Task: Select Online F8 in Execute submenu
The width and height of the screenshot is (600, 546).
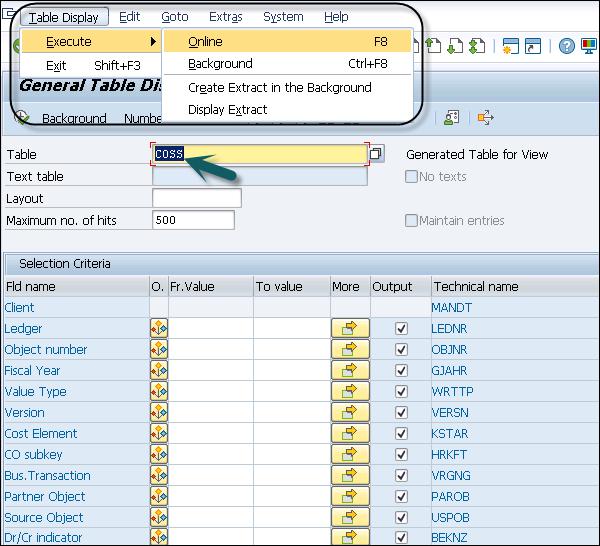Action: point(287,41)
